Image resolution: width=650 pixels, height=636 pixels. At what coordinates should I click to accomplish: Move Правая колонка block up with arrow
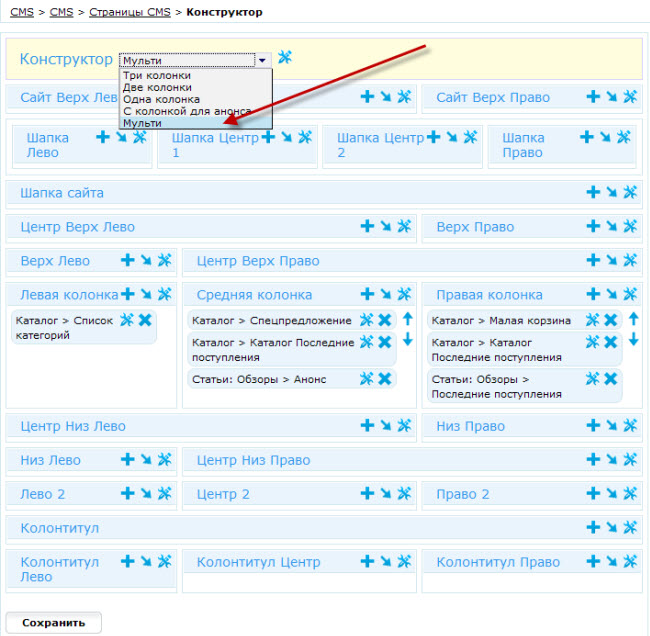click(x=633, y=319)
